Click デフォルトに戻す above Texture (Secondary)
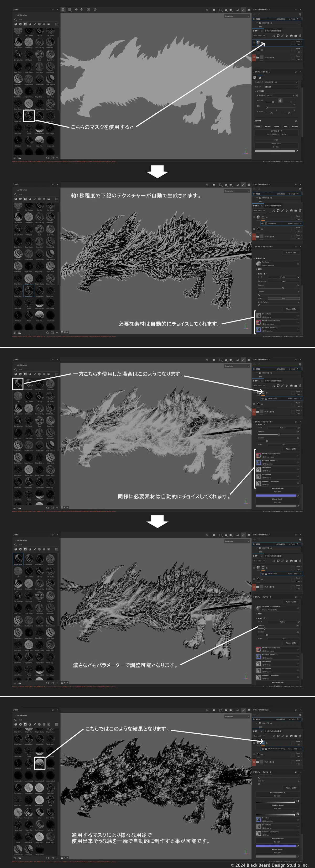315x868 pixels. (x=291, y=602)
